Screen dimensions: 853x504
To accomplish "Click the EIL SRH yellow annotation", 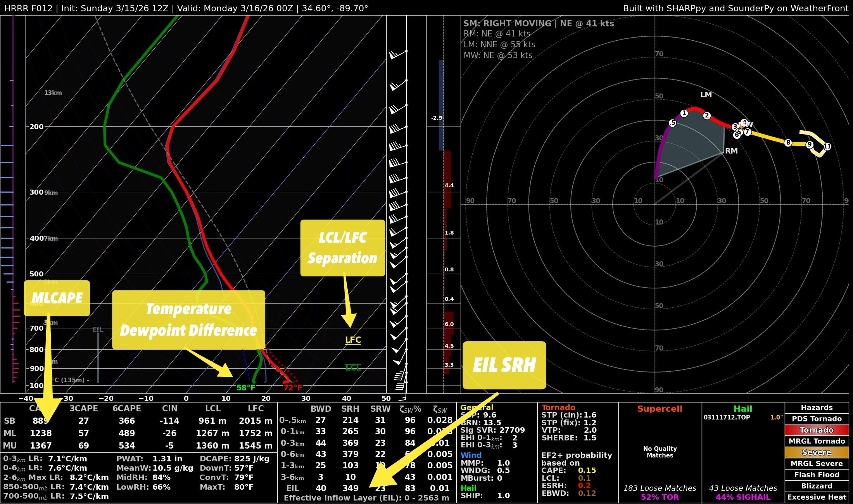I will click(504, 365).
